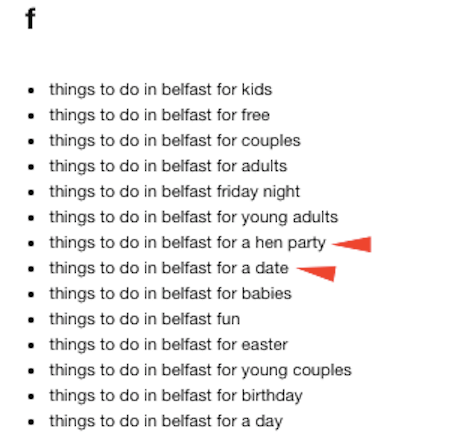The height and width of the screenshot is (444, 458).
Task: Click 'things to do in belfast fun'
Action: tap(145, 319)
